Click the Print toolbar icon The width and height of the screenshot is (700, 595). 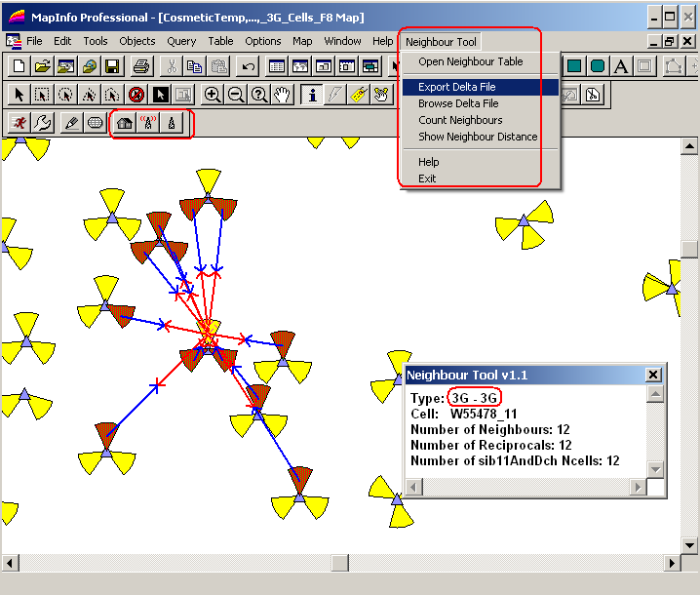click(x=141, y=66)
